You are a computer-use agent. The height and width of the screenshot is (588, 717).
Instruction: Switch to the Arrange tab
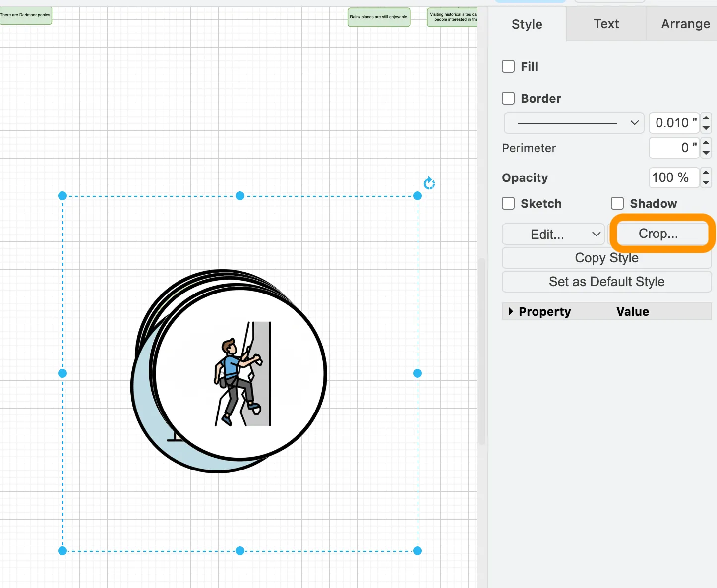point(685,24)
